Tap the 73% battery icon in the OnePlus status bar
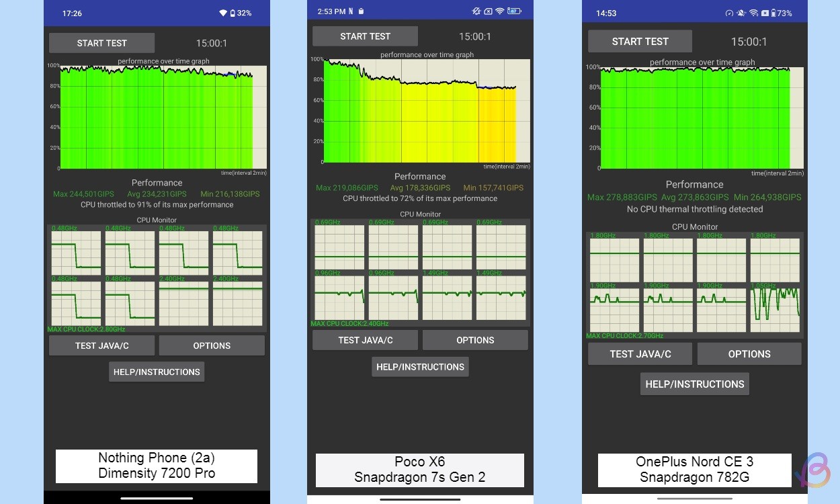The height and width of the screenshot is (504, 840). (773, 13)
